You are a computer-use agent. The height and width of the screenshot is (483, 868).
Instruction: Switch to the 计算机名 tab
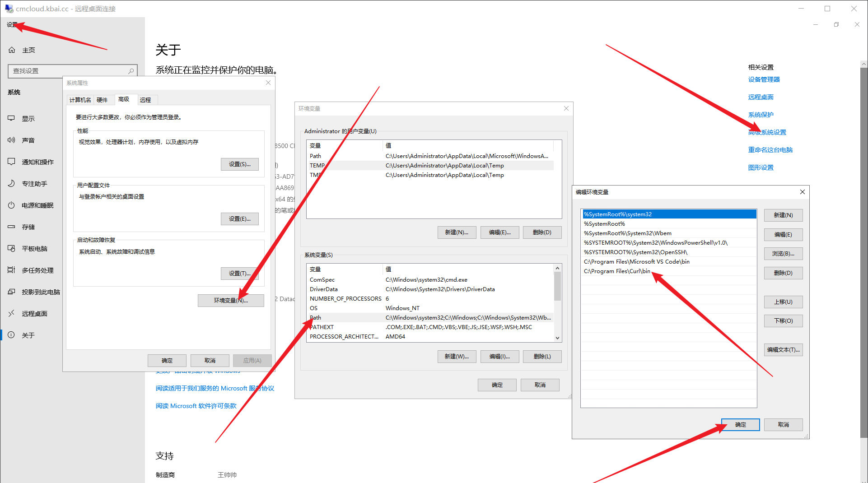coord(80,100)
